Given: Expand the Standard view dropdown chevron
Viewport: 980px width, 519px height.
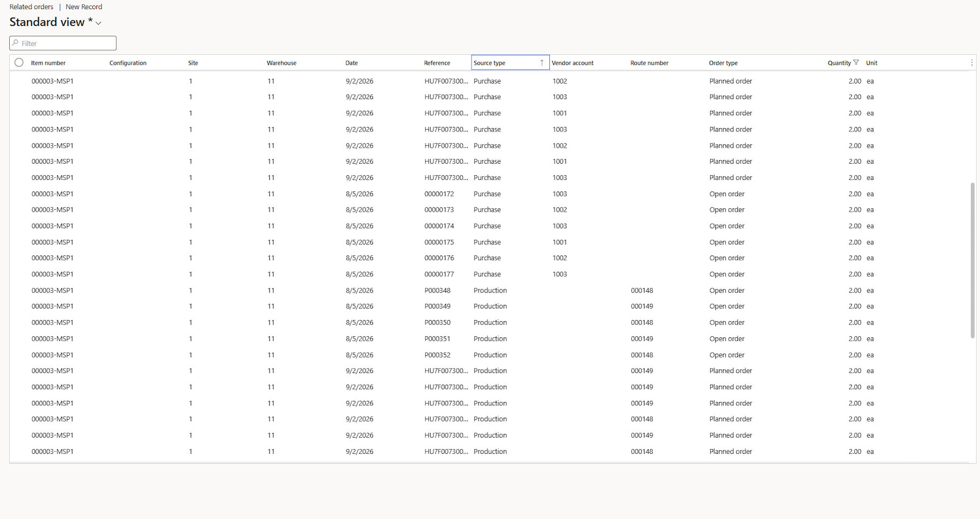Looking at the screenshot, I should [x=99, y=23].
